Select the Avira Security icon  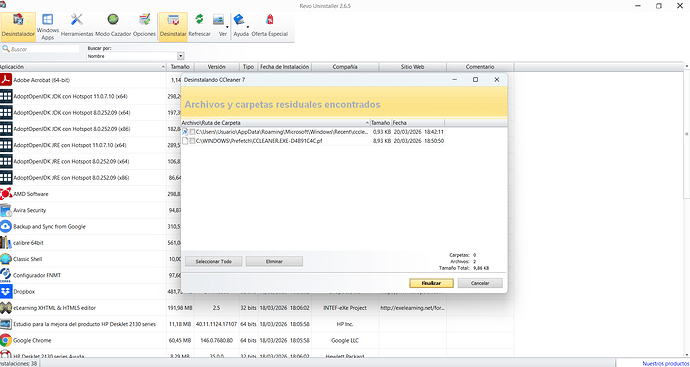point(6,210)
